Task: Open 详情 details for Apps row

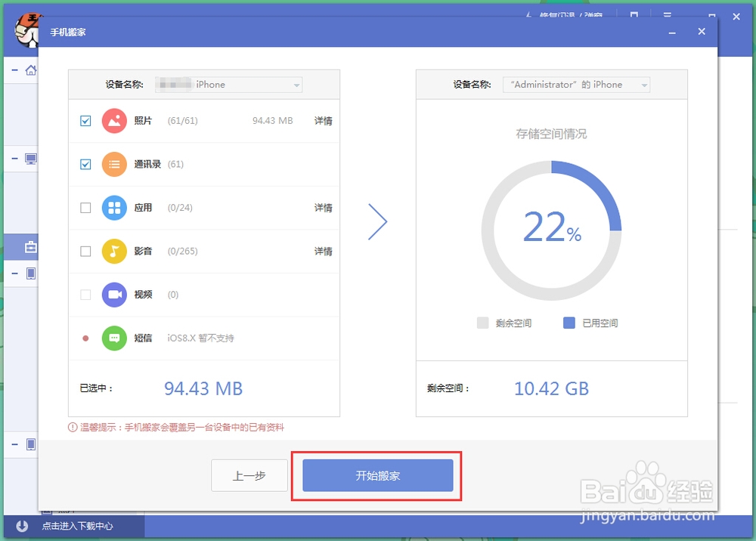Action: [x=323, y=208]
